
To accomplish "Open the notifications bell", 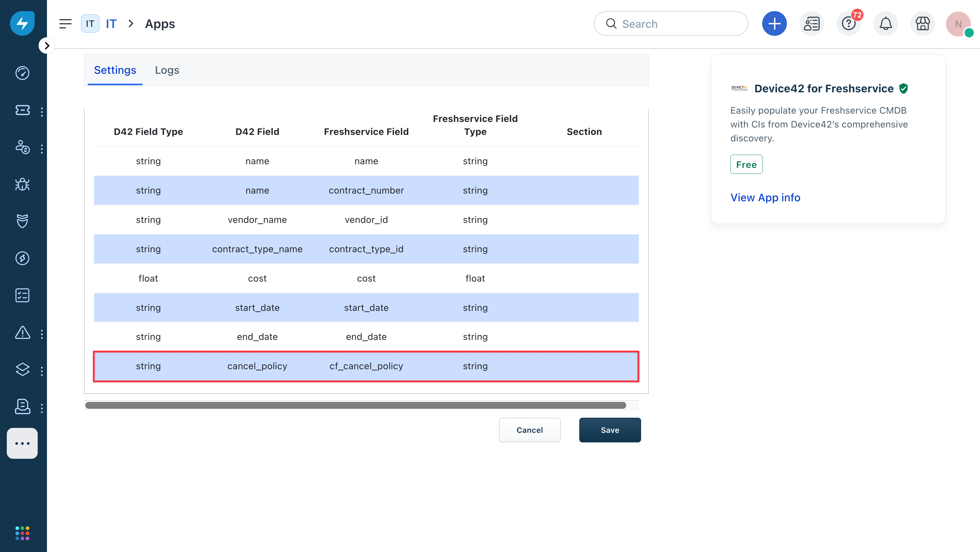I will pos(885,23).
